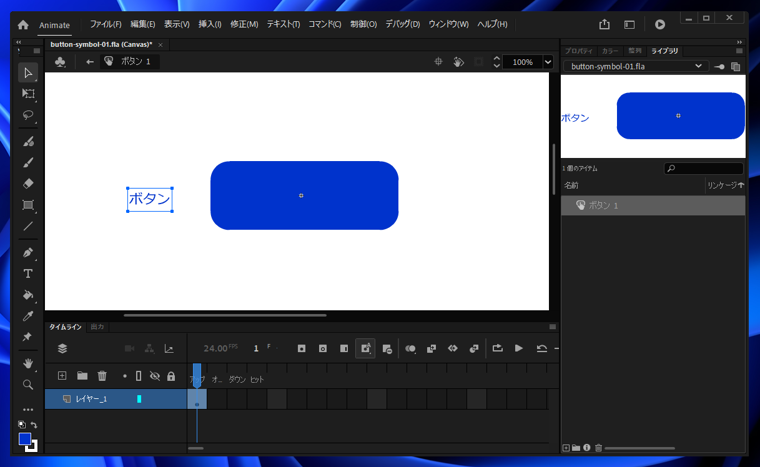Toggle lock all layers padlock icon
The image size is (760, 467).
click(171, 376)
